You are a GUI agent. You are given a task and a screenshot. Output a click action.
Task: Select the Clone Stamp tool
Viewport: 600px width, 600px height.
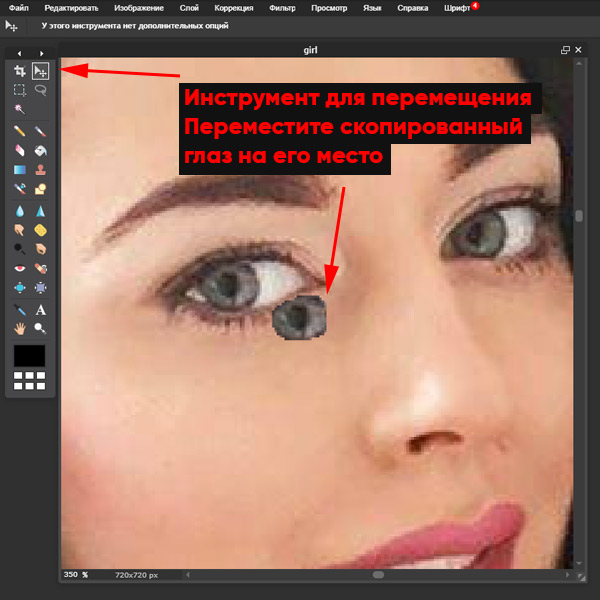[x=41, y=170]
